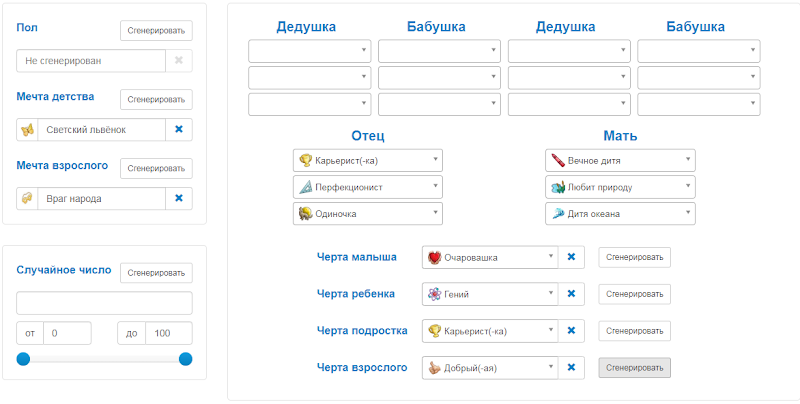
Task: Click the Враг народа field
Action: (102, 198)
